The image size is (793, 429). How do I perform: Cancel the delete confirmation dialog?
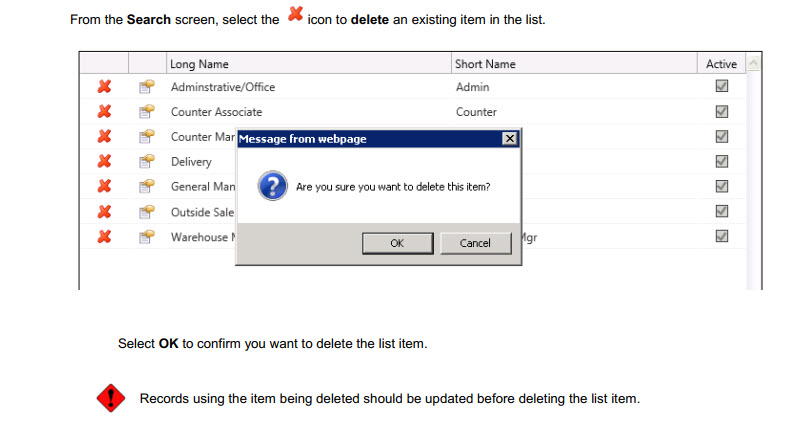(x=475, y=243)
